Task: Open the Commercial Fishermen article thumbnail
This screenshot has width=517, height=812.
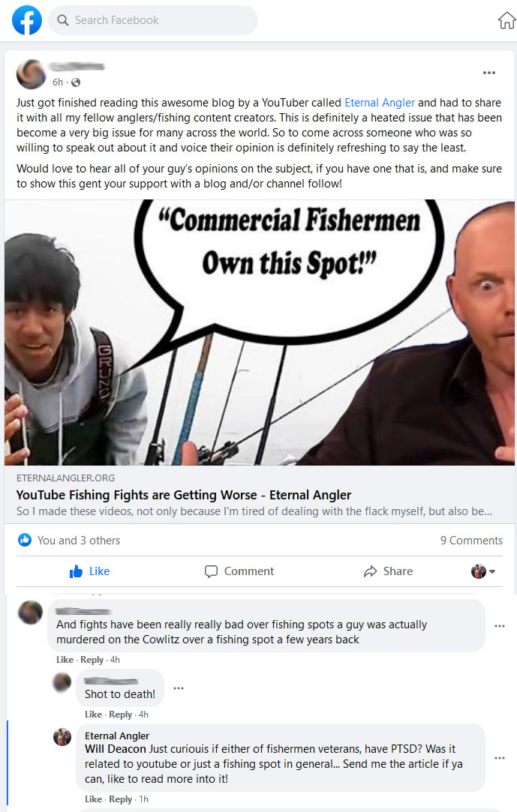Action: (260, 332)
